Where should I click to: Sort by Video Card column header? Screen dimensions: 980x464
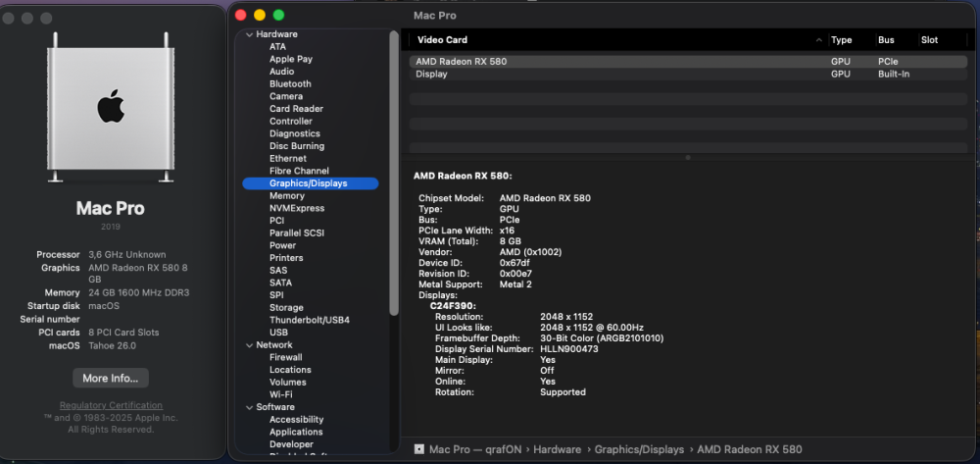point(442,40)
